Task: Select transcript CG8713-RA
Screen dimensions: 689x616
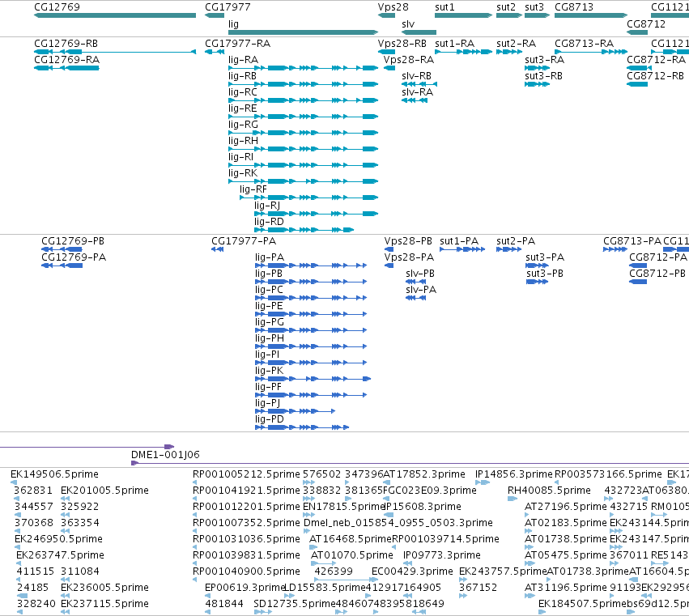Action: point(591,52)
